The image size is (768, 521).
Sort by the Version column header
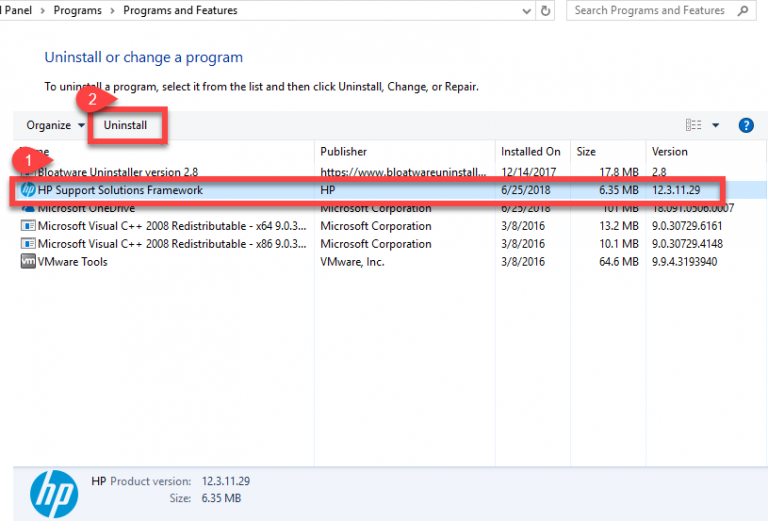coord(705,152)
